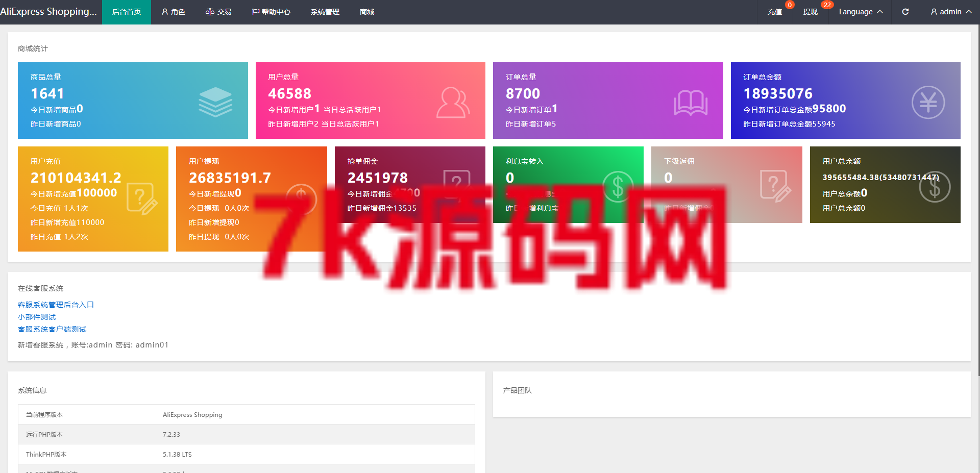Click the edit note icon in 下级返佣 card
This screenshot has height=473, width=980.
775,186
